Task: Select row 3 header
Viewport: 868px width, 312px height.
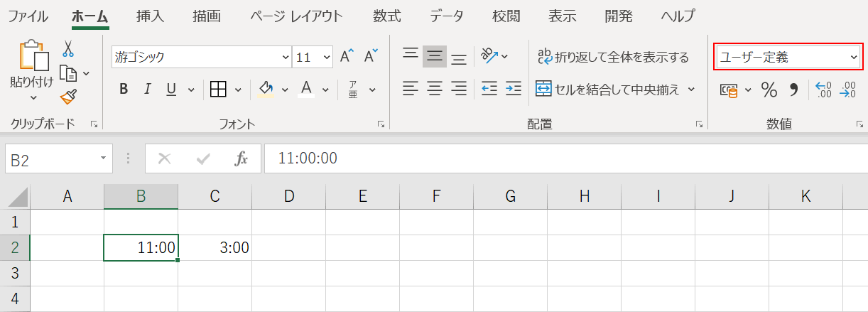Action: pos(16,273)
